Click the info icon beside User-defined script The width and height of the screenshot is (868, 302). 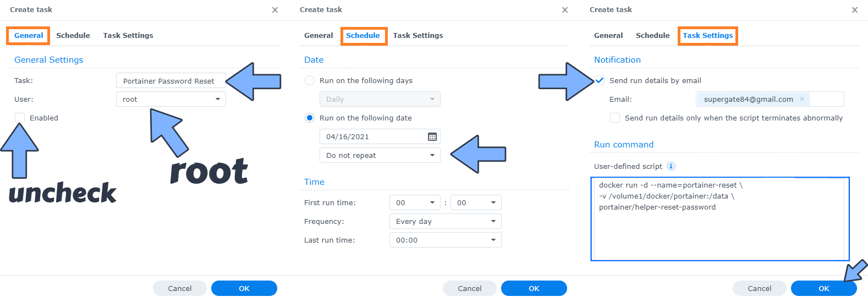click(x=671, y=166)
